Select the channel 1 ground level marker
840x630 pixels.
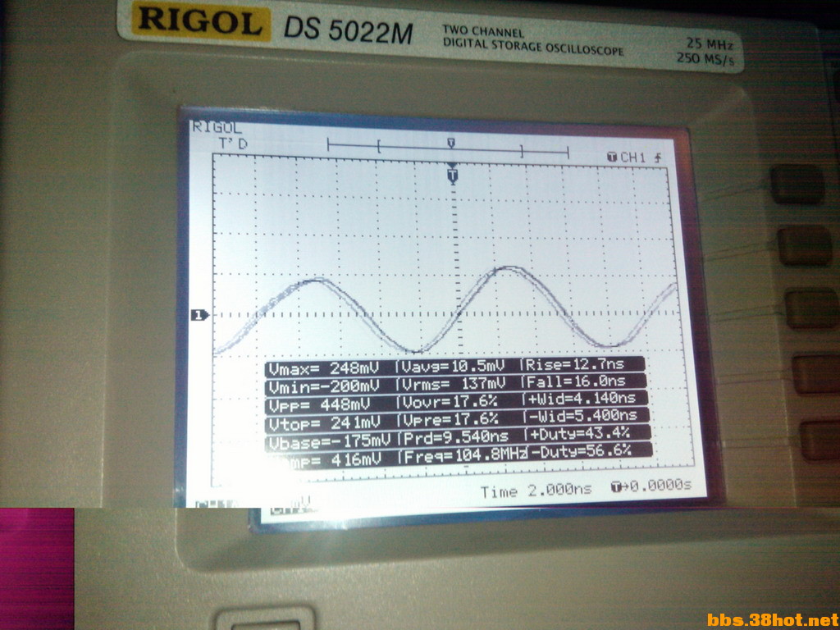(x=200, y=316)
